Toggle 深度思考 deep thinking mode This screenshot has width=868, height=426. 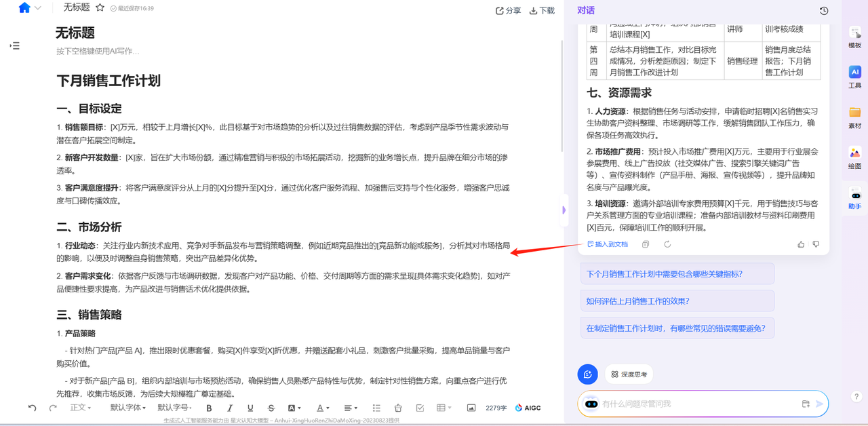pos(629,374)
